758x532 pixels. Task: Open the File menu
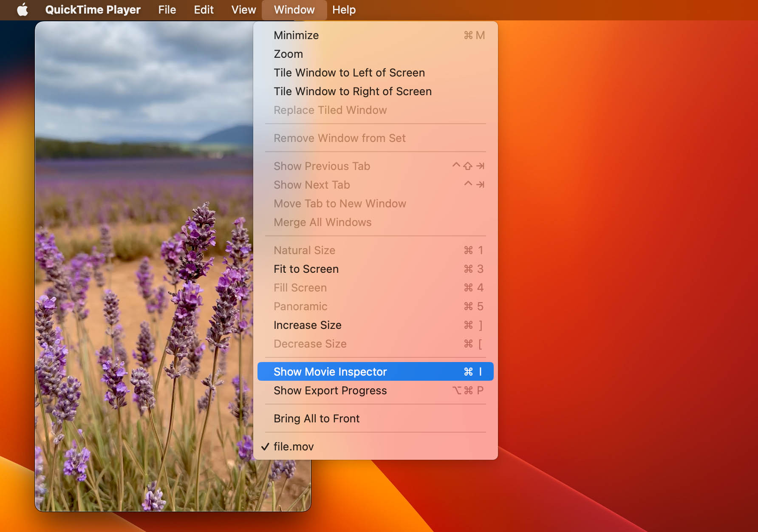pos(167,9)
